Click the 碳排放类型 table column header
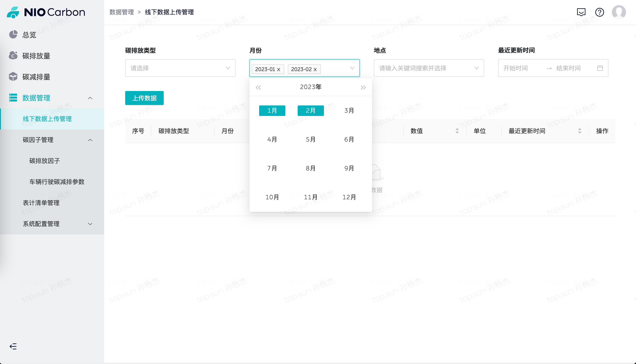 click(x=174, y=131)
